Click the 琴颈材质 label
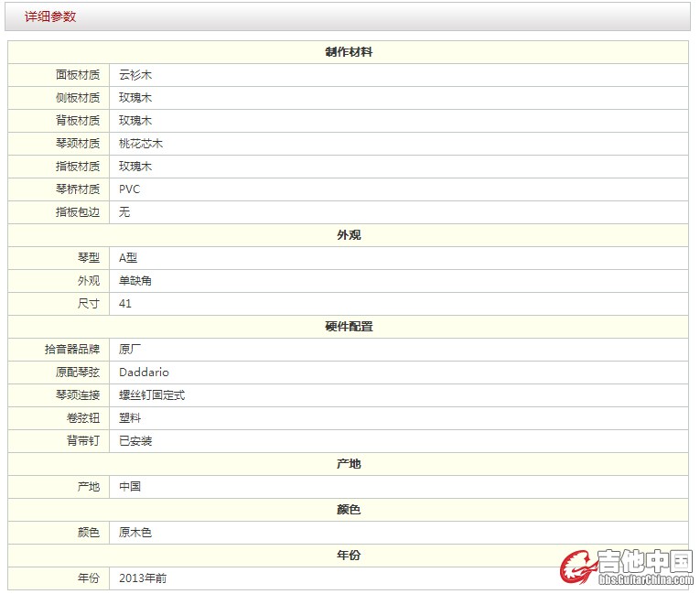700x594 pixels. (x=78, y=144)
